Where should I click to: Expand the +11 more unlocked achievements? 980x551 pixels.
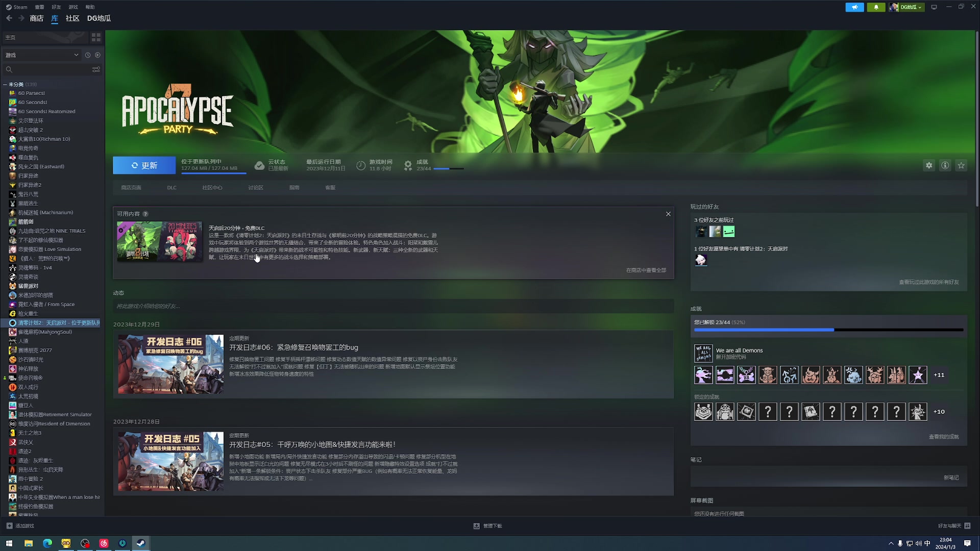[939, 375]
